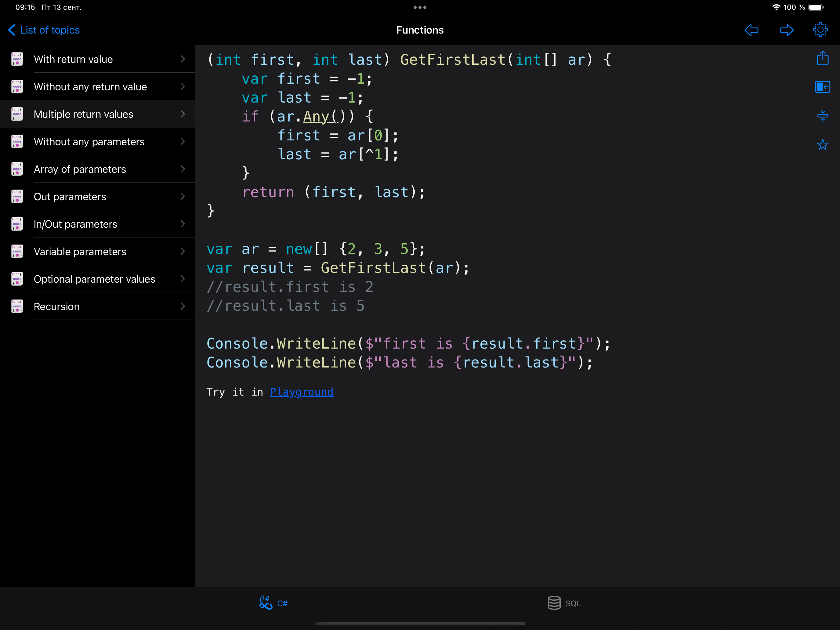The width and height of the screenshot is (840, 630).
Task: Open the Playground link
Action: (x=302, y=392)
